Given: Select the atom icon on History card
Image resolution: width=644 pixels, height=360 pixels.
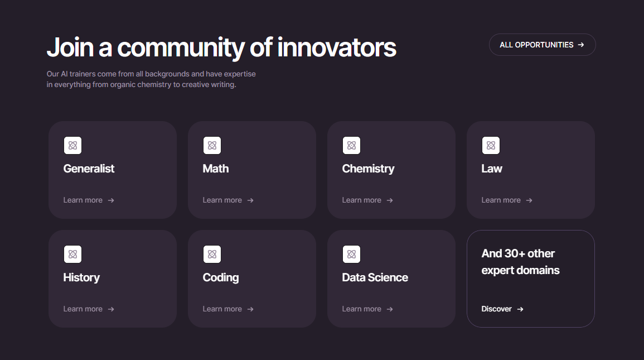Looking at the screenshot, I should click(72, 255).
